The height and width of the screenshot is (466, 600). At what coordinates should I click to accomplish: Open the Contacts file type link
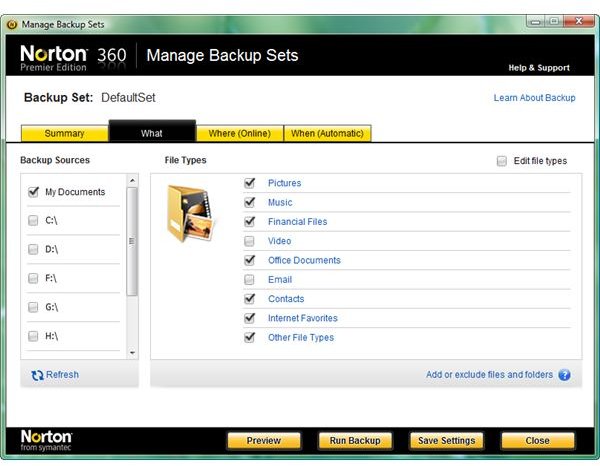286,299
